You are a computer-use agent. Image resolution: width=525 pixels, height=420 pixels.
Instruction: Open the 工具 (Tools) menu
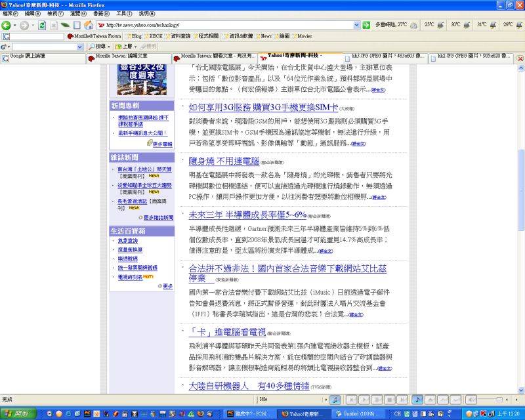(x=123, y=13)
